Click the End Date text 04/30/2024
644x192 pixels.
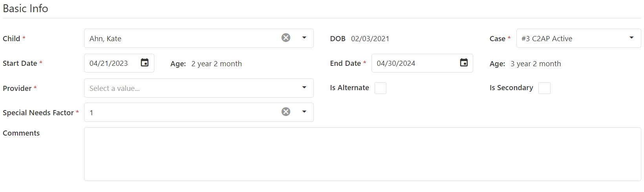pyautogui.click(x=396, y=63)
